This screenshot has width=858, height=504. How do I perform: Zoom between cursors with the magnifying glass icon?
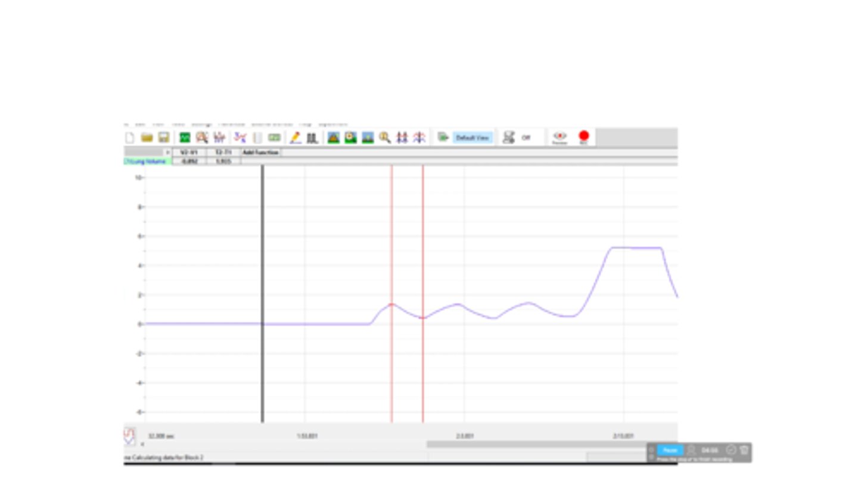(x=385, y=138)
